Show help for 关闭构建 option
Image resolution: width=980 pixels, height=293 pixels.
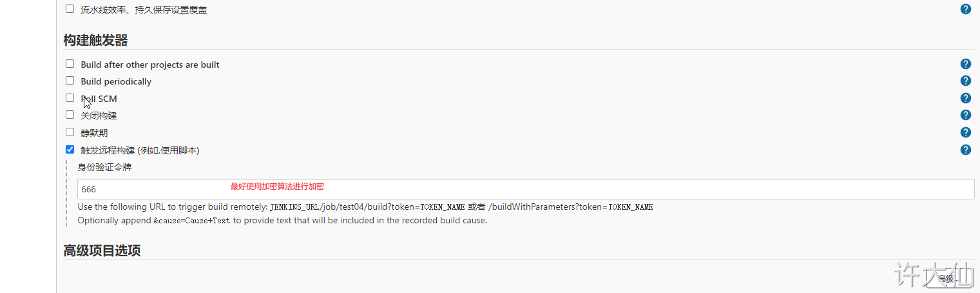(x=965, y=115)
